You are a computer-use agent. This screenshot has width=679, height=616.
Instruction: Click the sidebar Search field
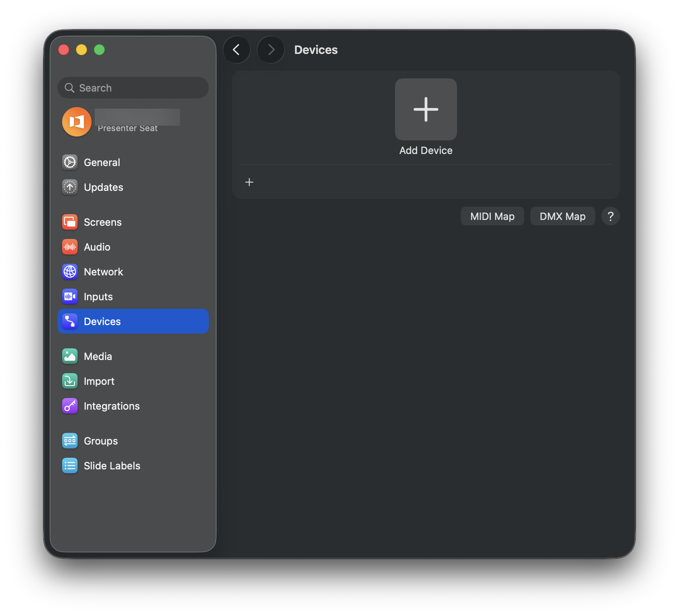(133, 88)
